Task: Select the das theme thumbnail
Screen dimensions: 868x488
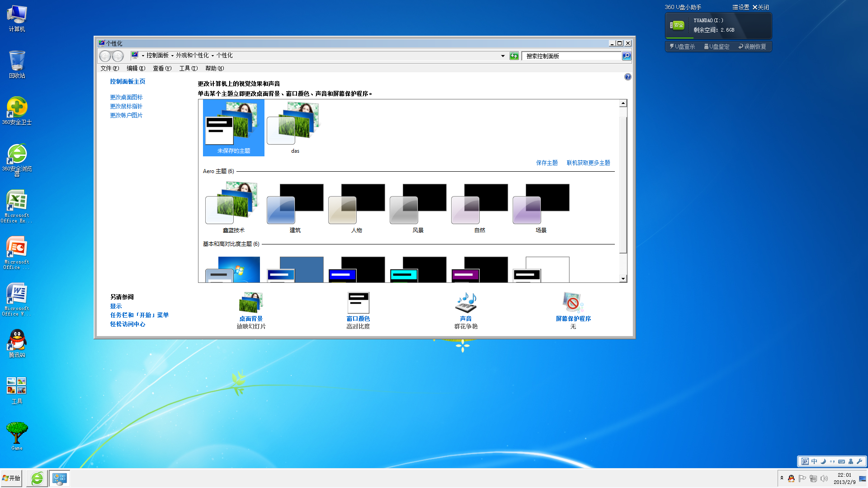Action: click(295, 128)
